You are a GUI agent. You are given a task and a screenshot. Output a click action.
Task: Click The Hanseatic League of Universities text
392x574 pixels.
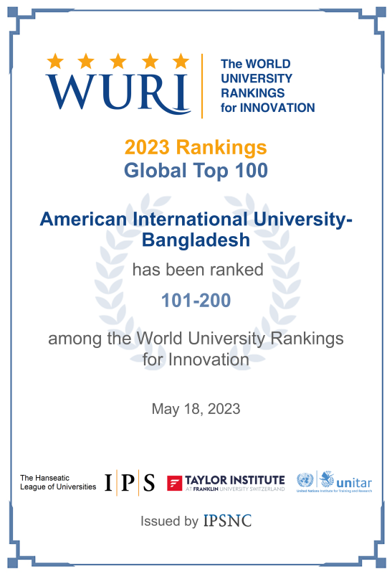[x=58, y=482]
